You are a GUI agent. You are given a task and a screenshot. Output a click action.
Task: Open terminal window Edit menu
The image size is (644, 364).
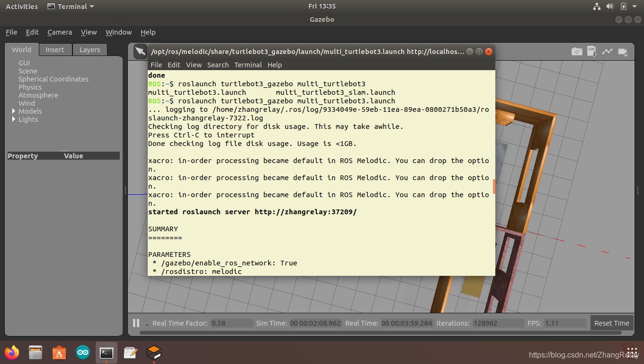pos(174,65)
